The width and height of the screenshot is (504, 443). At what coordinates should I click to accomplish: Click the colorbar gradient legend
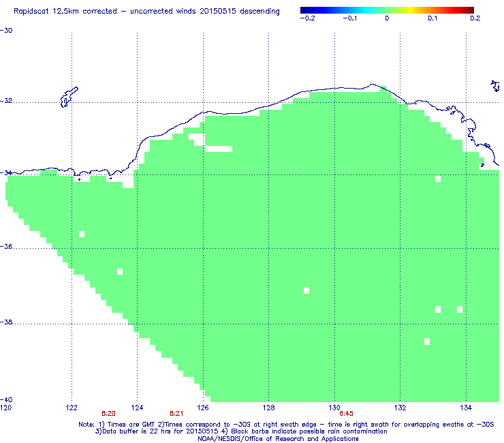pos(387,10)
